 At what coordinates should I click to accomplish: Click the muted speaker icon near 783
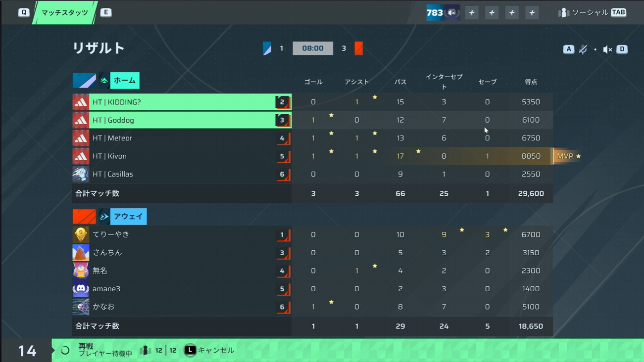click(x=452, y=12)
